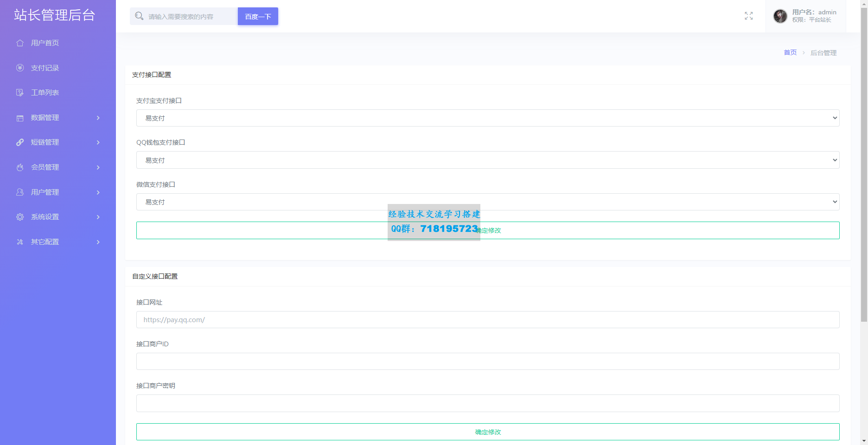Image resolution: width=868 pixels, height=445 pixels.
Task: Click the yen icon for 支付记录
Action: coord(20,68)
